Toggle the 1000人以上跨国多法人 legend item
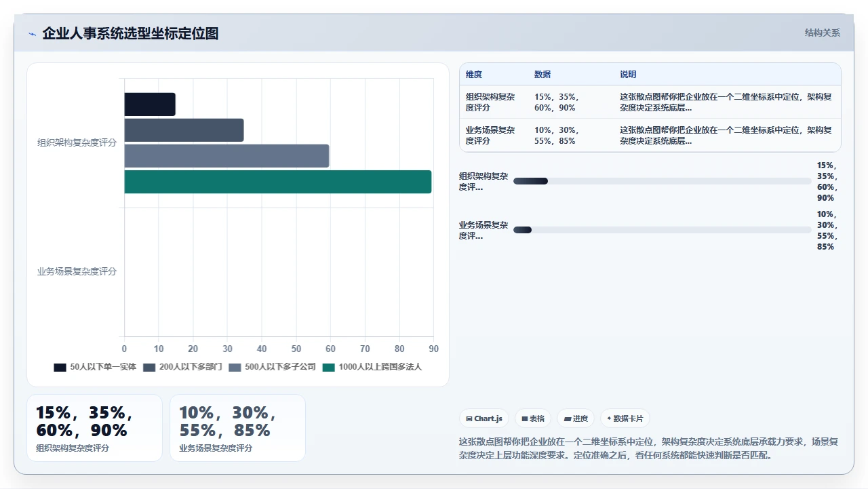Image resolution: width=868 pixels, height=489 pixels. point(372,367)
